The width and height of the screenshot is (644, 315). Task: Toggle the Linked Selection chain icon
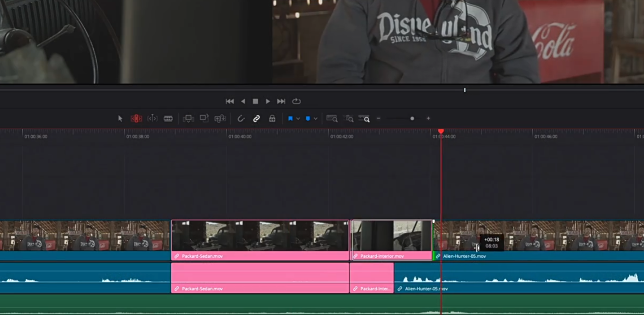click(256, 119)
